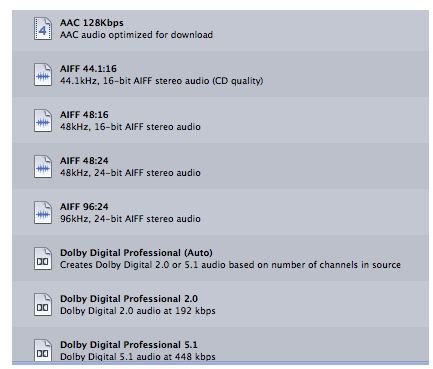Choose Dolby Digital Professional (Auto) title
The image size is (433, 369).
[x=136, y=253]
